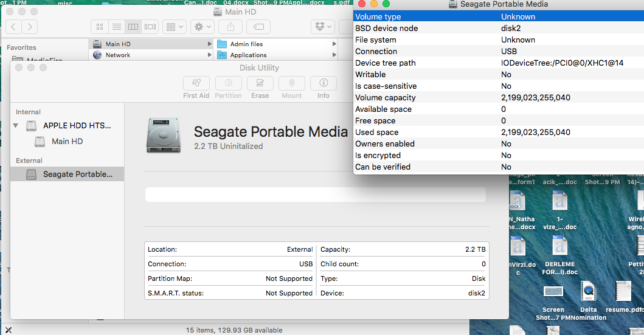Go forward in Finder Main HD window
The image size is (644, 335).
(30, 27)
